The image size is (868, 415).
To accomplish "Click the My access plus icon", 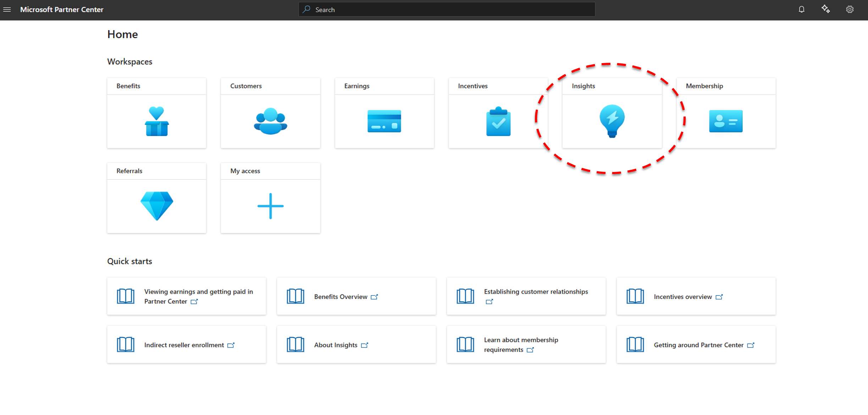I will click(271, 206).
